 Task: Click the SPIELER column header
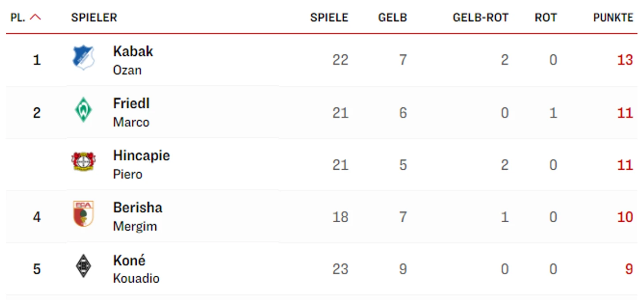[94, 18]
